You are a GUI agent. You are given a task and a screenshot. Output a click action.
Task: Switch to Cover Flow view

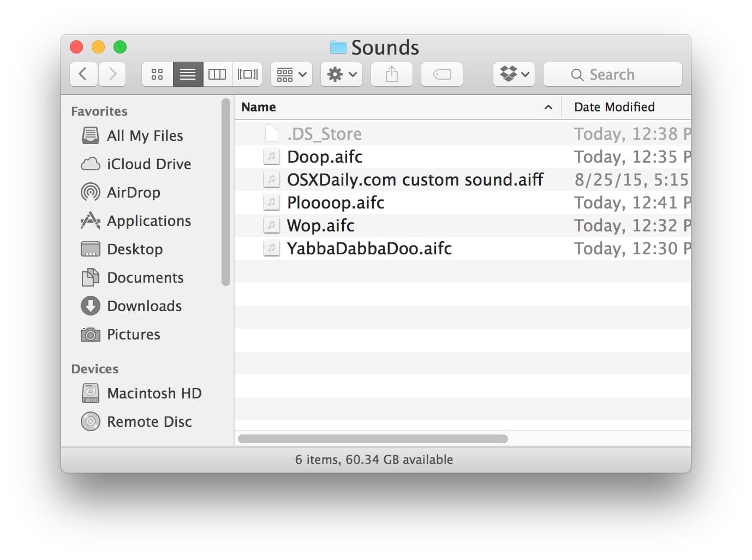[247, 74]
